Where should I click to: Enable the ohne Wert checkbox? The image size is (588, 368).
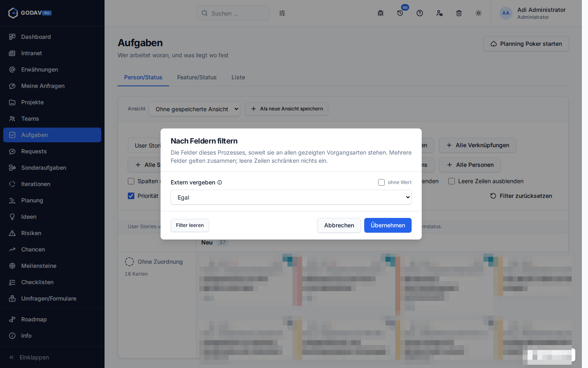click(x=381, y=182)
